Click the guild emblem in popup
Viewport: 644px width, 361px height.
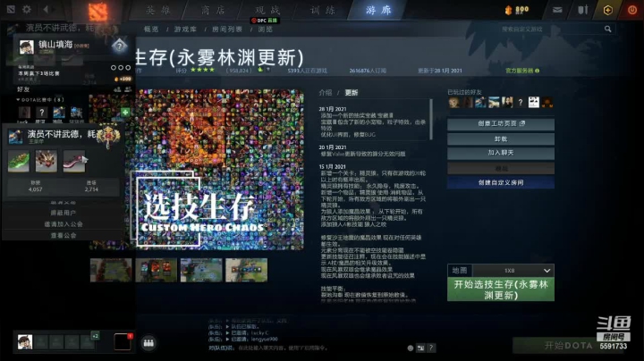pos(108,136)
